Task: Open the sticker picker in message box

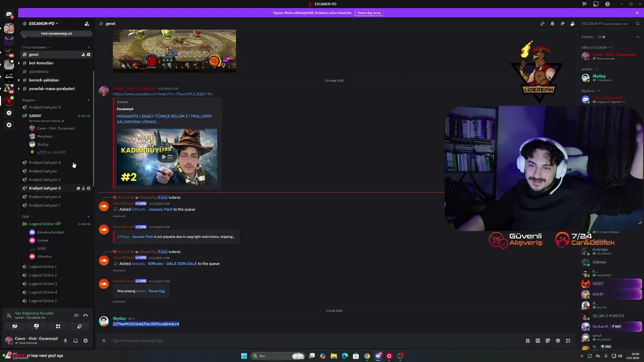Action: 548,340
